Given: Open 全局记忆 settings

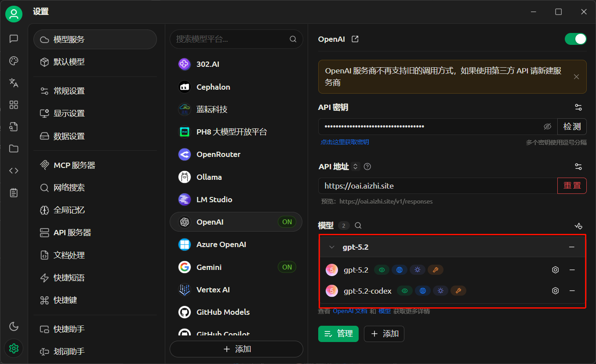Looking at the screenshot, I should [x=95, y=210].
